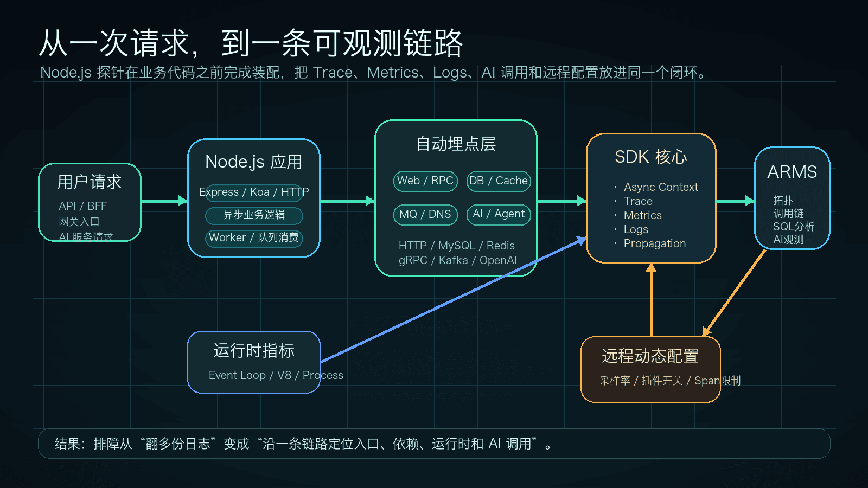This screenshot has height=488, width=868.
Task: Select the SDK 核心 heading
Action: (651, 157)
